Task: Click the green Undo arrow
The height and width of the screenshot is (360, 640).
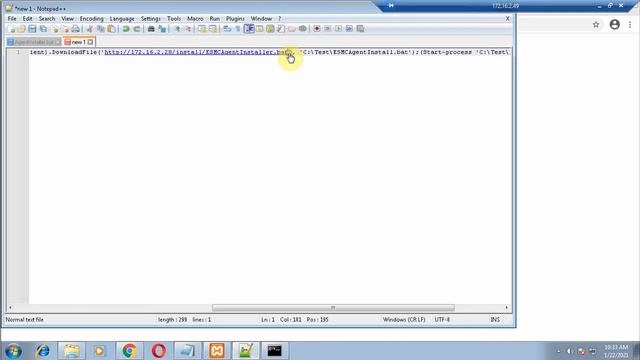Action: pos(126,29)
